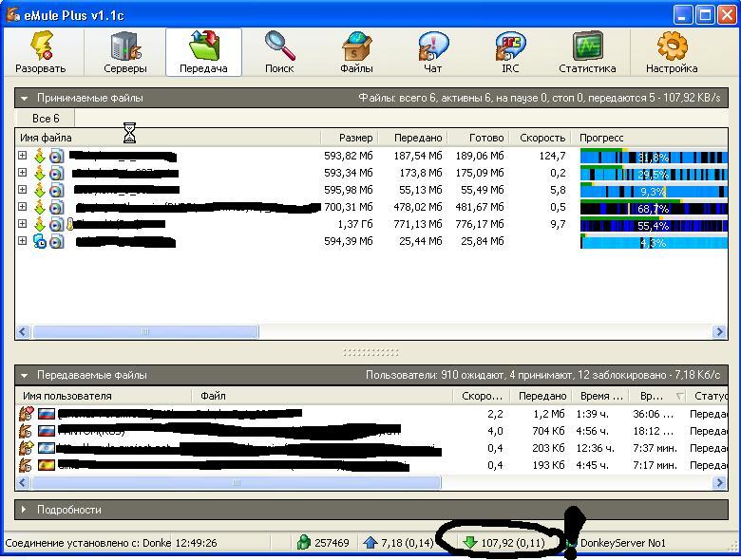Screen dimensions: 741x560
Task: Open the Поиск search window
Action: click(x=279, y=52)
